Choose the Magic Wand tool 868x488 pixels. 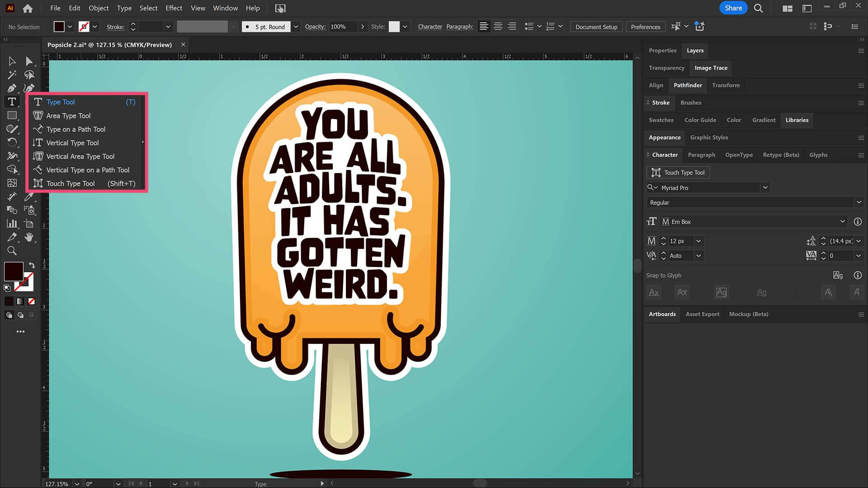(12, 75)
